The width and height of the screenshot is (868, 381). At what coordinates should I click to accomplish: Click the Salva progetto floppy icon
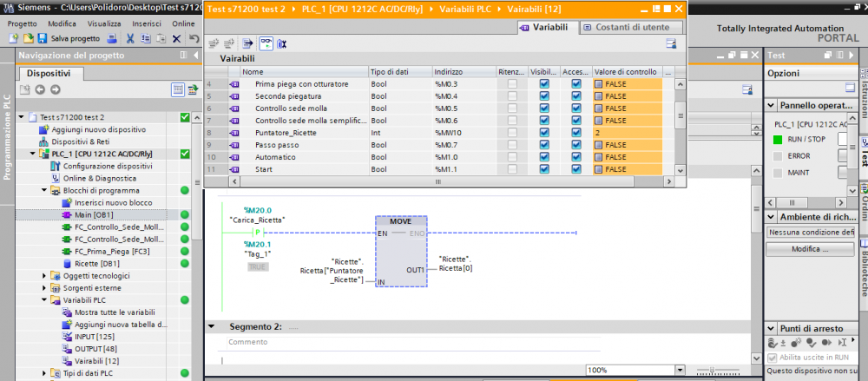[x=42, y=38]
